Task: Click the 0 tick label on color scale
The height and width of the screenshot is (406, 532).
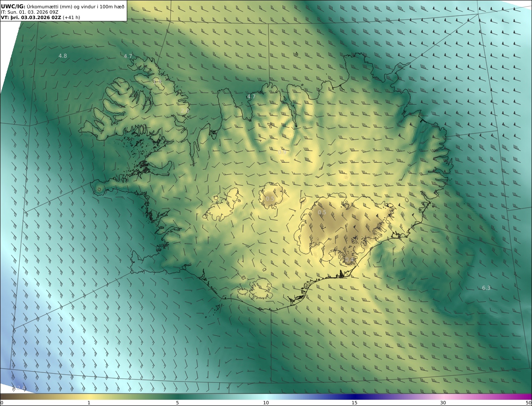Action: pos(1,403)
